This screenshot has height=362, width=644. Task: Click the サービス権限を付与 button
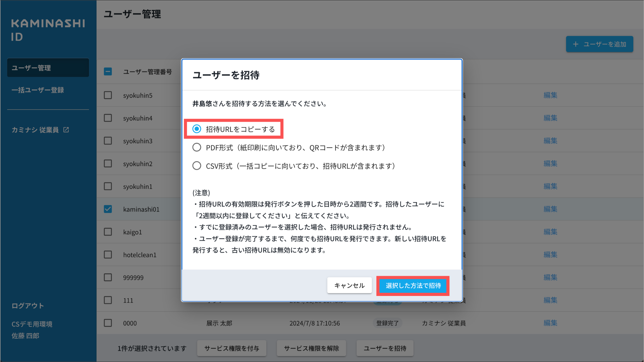click(232, 348)
